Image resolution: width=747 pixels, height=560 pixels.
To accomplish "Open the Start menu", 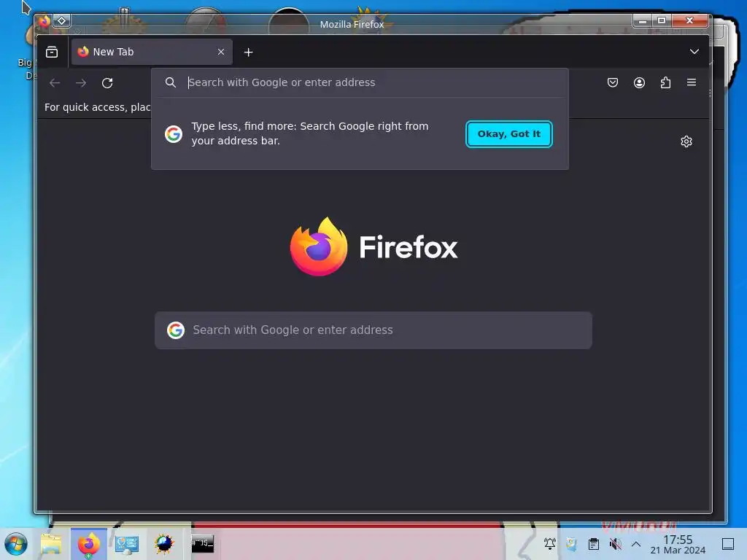I will (16, 544).
